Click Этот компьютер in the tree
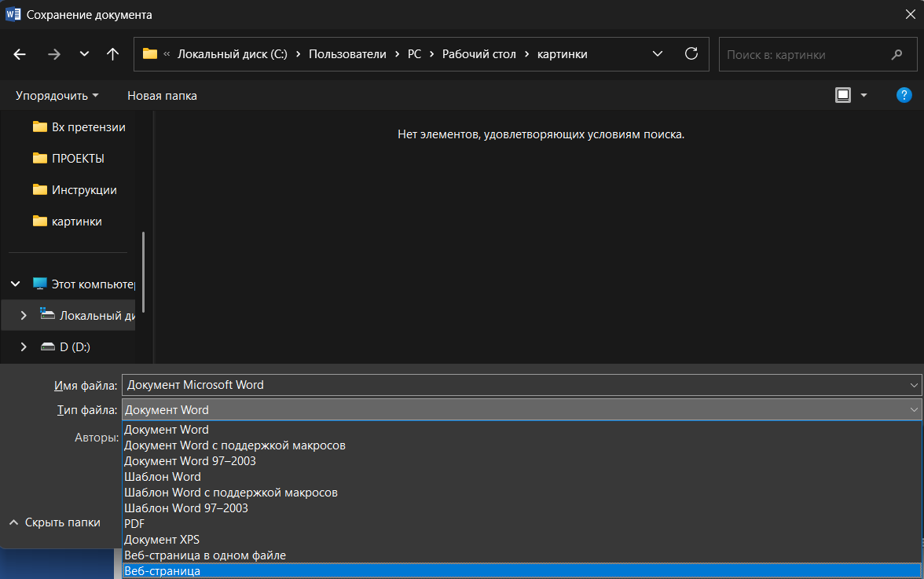This screenshot has width=924, height=579. pos(83,284)
